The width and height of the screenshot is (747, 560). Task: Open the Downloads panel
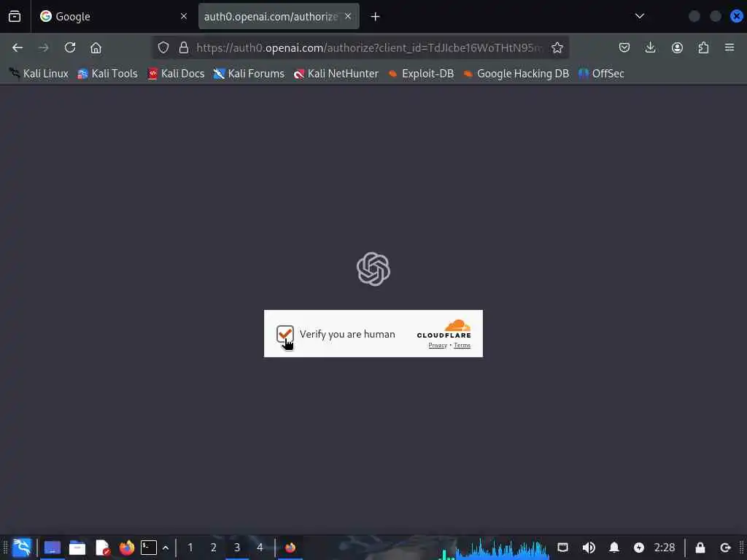coord(650,47)
